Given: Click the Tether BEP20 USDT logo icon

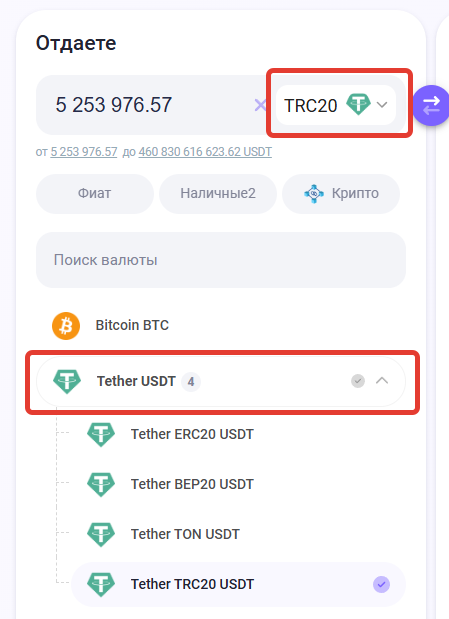Looking at the screenshot, I should pos(101,484).
